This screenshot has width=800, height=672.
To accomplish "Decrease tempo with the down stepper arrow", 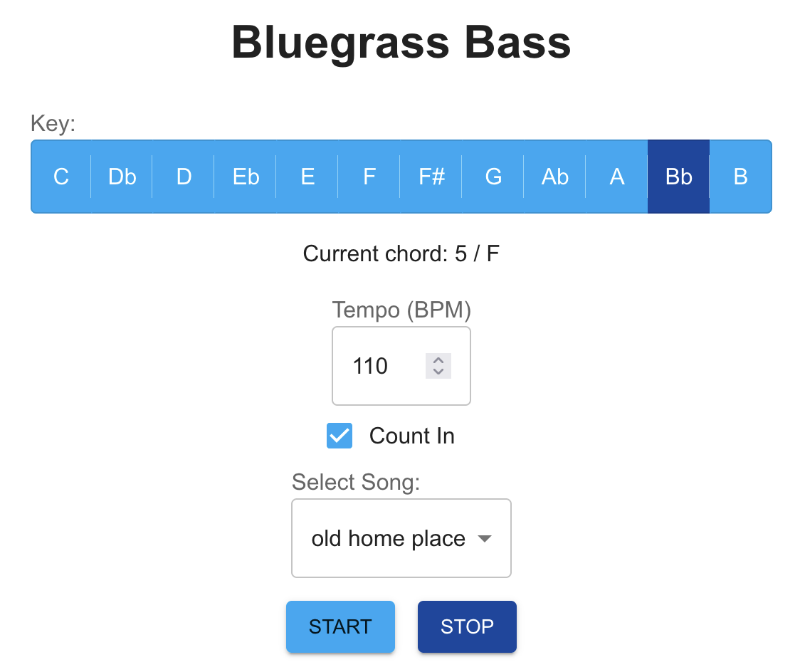I will pos(438,371).
